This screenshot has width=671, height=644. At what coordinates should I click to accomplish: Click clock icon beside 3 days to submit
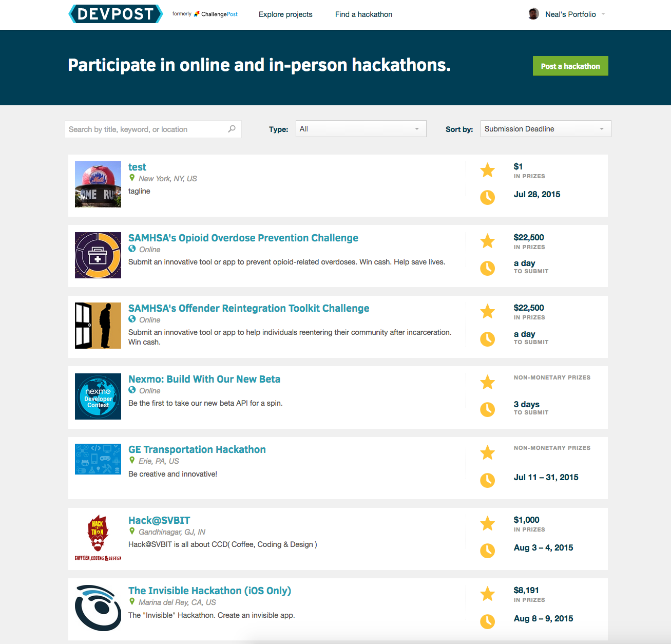[487, 409]
